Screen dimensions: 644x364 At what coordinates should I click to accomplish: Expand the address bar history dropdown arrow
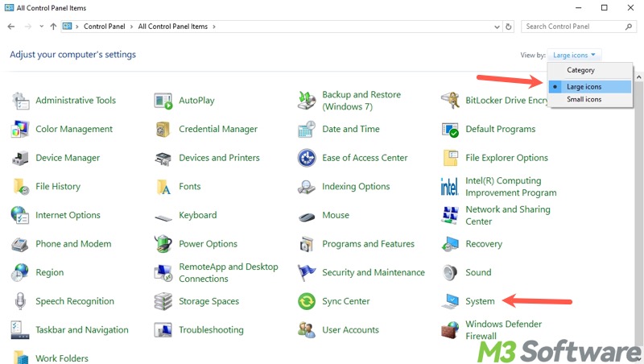(x=497, y=27)
